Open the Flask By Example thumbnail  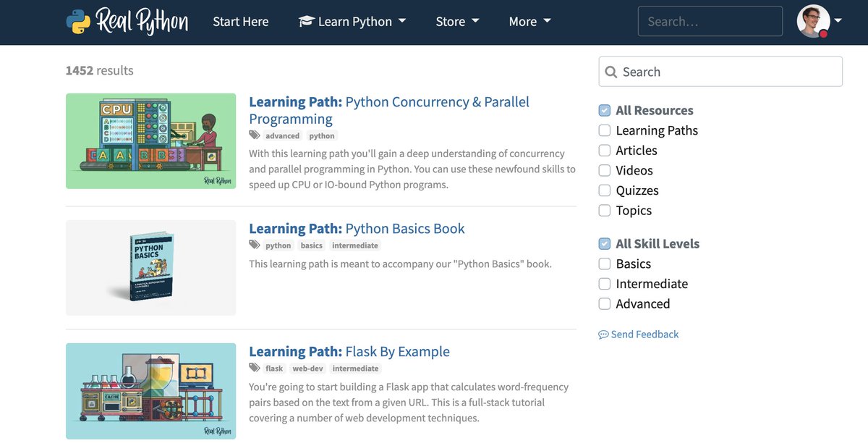151,391
